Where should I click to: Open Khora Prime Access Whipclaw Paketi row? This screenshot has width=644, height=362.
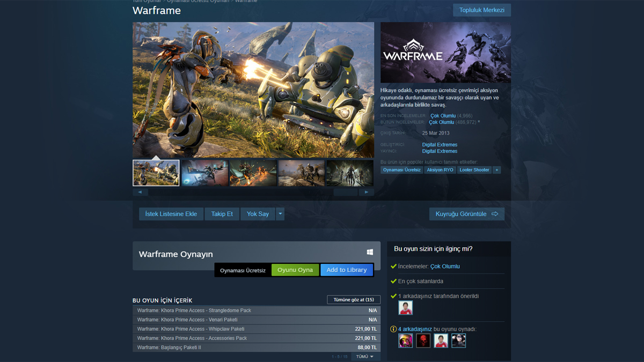(x=257, y=329)
